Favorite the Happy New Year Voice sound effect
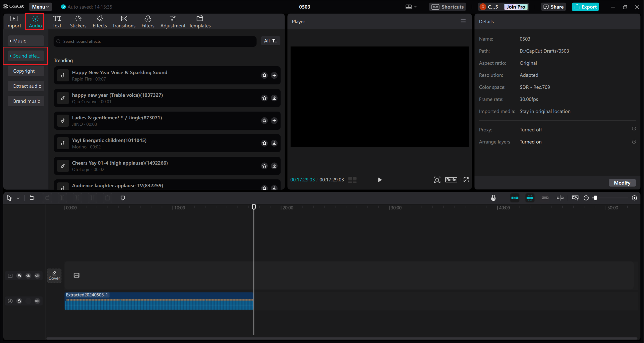Screen dimensions: 644x343 [264, 75]
